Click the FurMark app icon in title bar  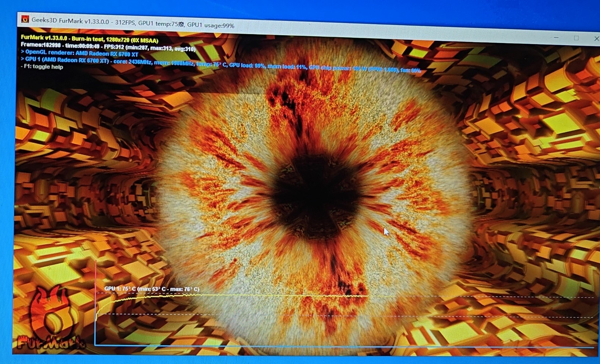pos(25,19)
